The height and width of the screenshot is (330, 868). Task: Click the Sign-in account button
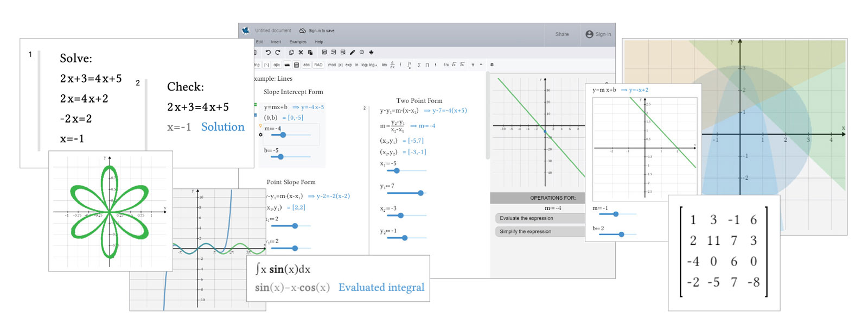pyautogui.click(x=598, y=34)
